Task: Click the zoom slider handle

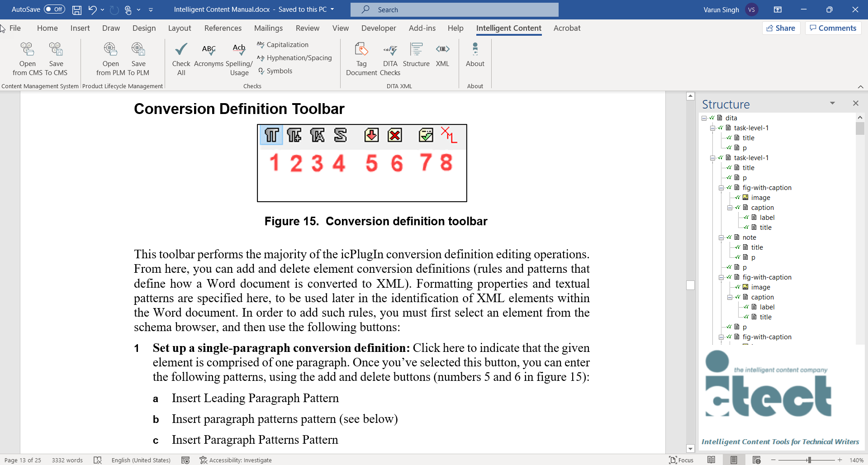Action: point(809,460)
